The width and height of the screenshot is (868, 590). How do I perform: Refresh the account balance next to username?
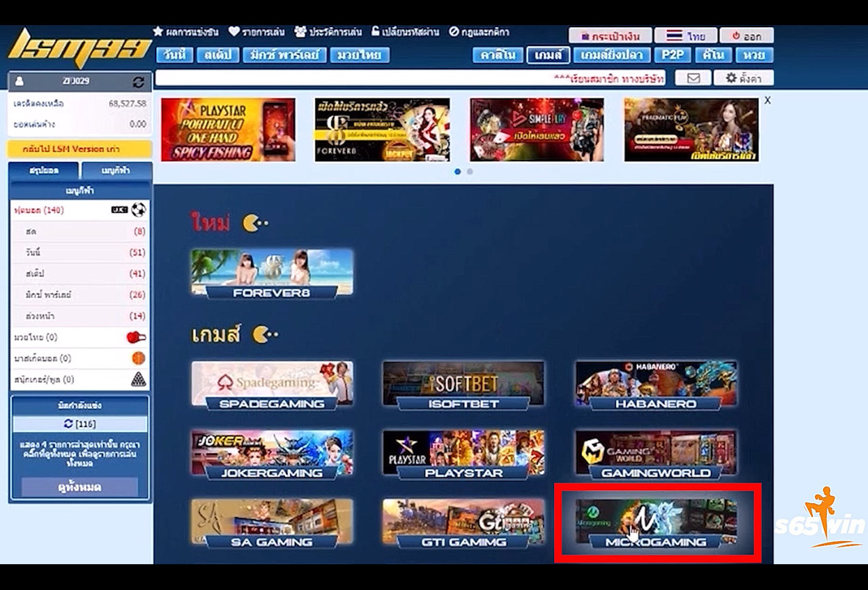(x=138, y=81)
